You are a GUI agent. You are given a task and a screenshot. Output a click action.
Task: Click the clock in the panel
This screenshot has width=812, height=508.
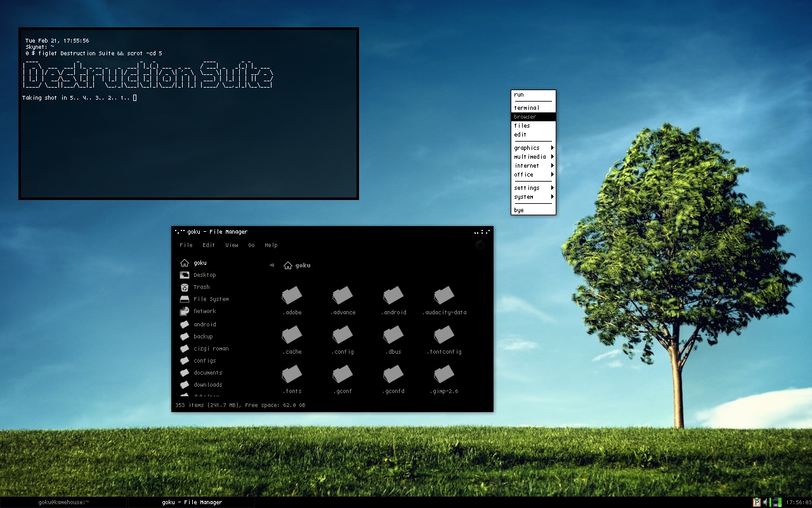click(797, 502)
